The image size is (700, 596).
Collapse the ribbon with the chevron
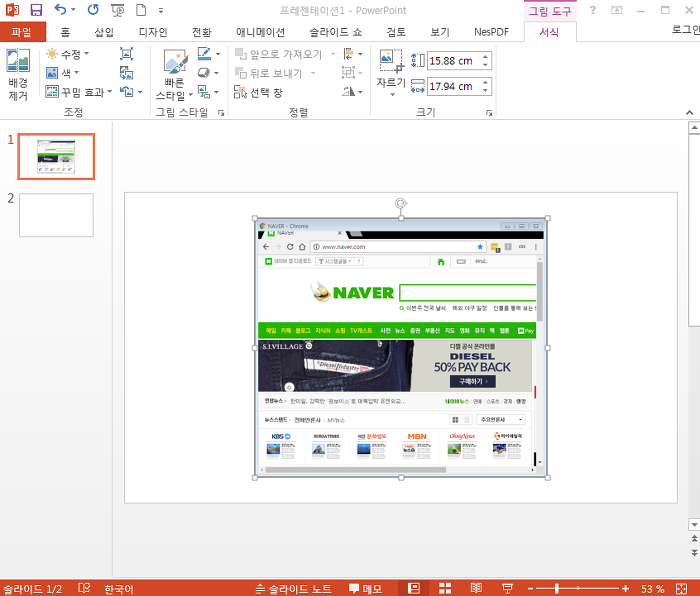click(690, 113)
